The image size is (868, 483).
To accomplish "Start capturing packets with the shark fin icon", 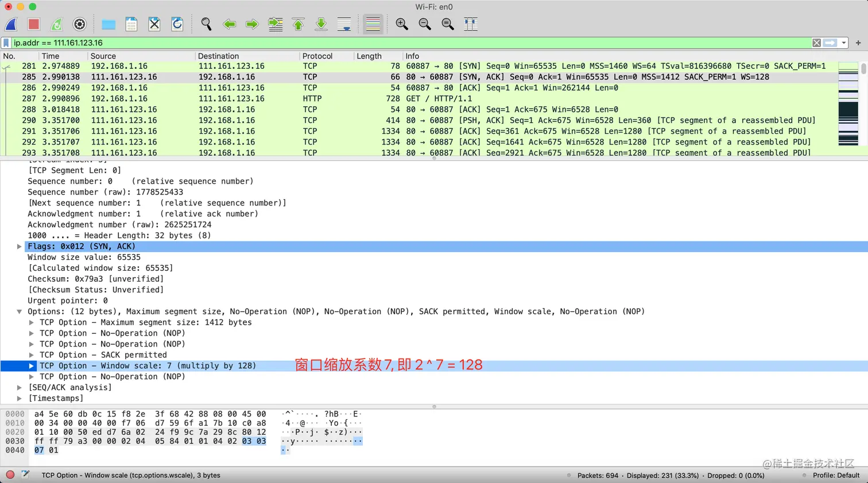I will pyautogui.click(x=11, y=24).
